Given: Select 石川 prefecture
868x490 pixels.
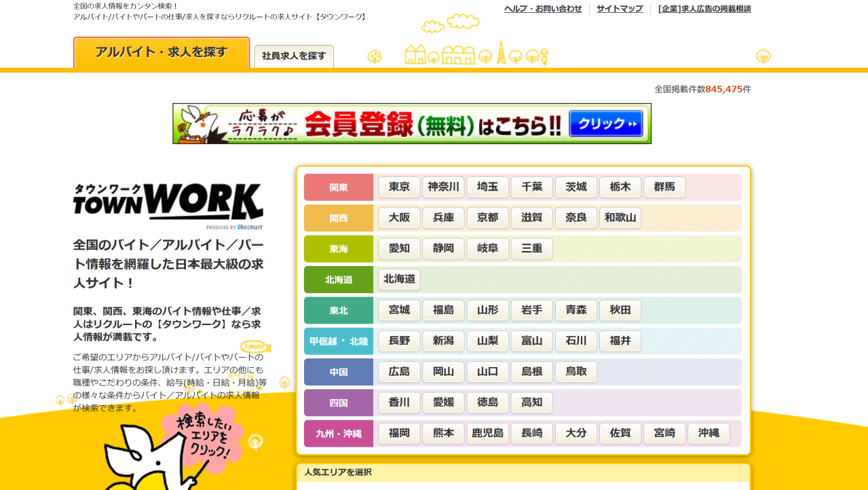Looking at the screenshot, I should [576, 341].
